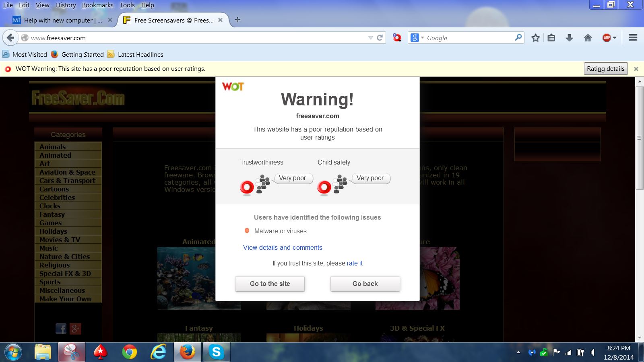Launch Google Chrome from the taskbar

129,352
